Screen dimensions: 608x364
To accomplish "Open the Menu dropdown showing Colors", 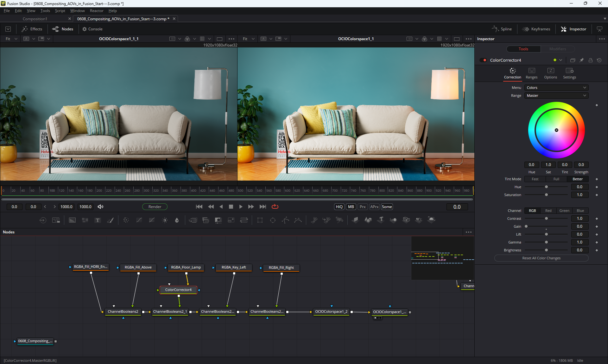I will click(556, 88).
